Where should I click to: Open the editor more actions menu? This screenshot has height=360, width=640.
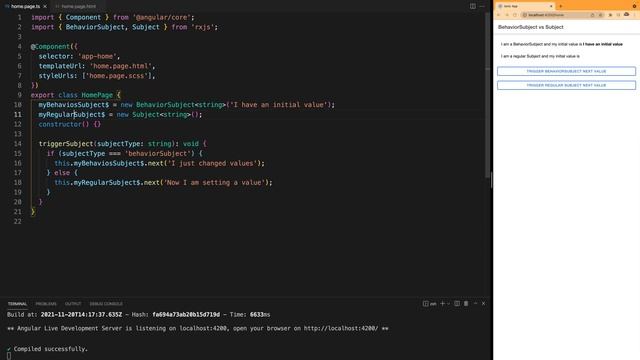(x=482, y=6)
